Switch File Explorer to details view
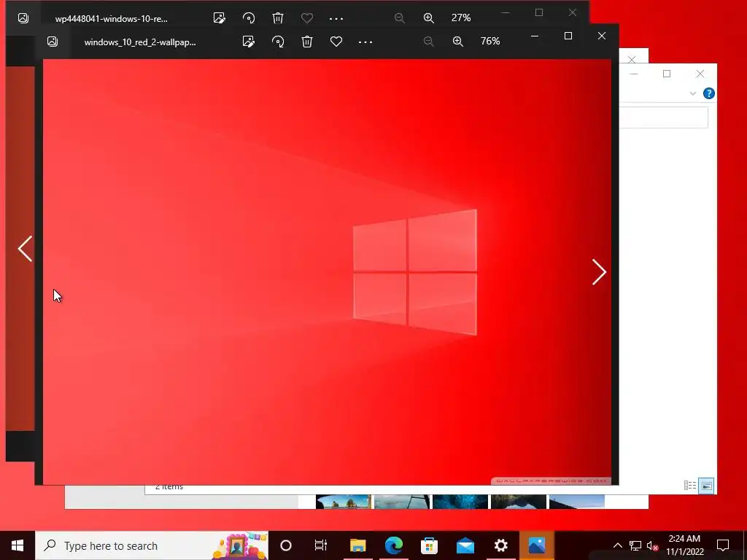Image resolution: width=747 pixels, height=560 pixels. click(x=690, y=485)
